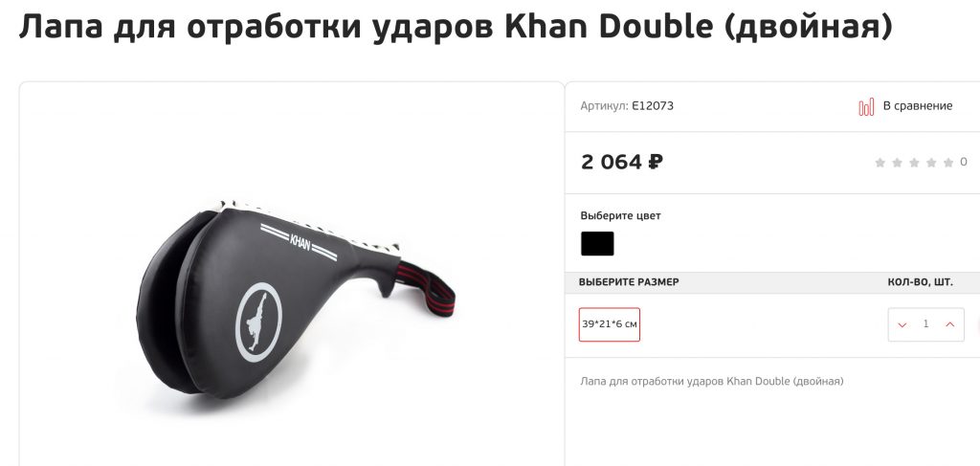Increase quantity with the up chevron

tap(950, 324)
